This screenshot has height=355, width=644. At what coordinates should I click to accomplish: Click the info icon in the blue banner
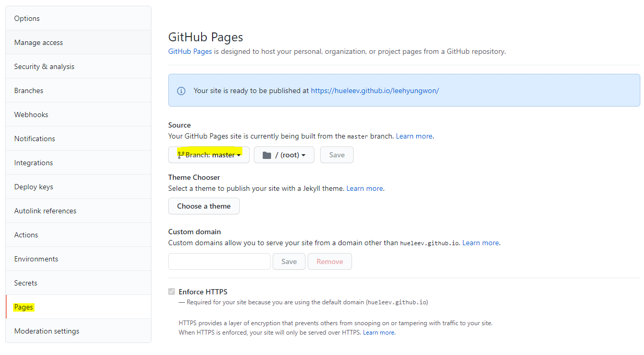click(x=181, y=90)
